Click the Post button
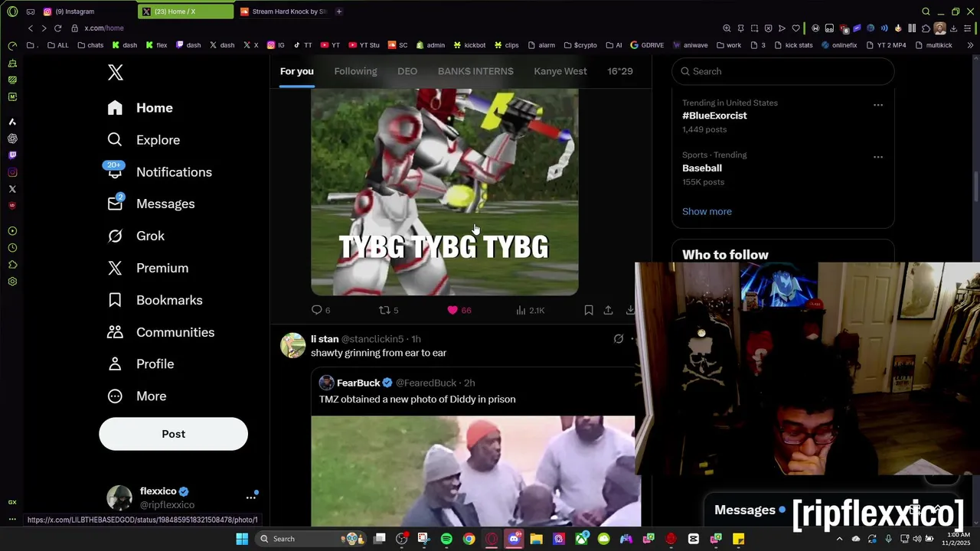This screenshot has width=980, height=551. (173, 434)
